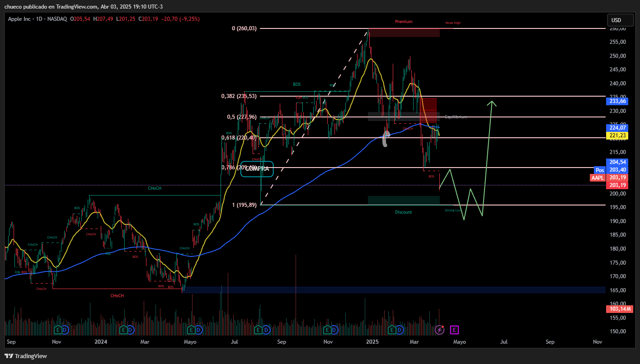Click the blue Pos position label
Screen dimensions: 640x364
click(599, 170)
